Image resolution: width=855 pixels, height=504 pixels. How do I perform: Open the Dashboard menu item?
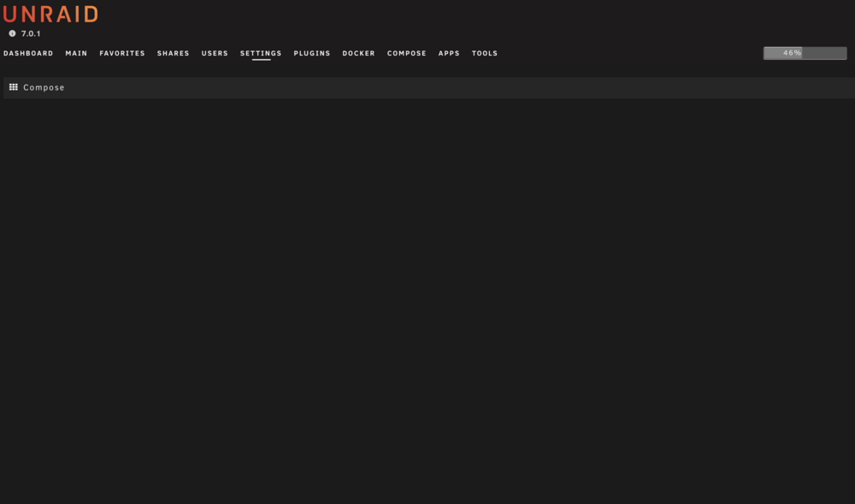point(28,54)
